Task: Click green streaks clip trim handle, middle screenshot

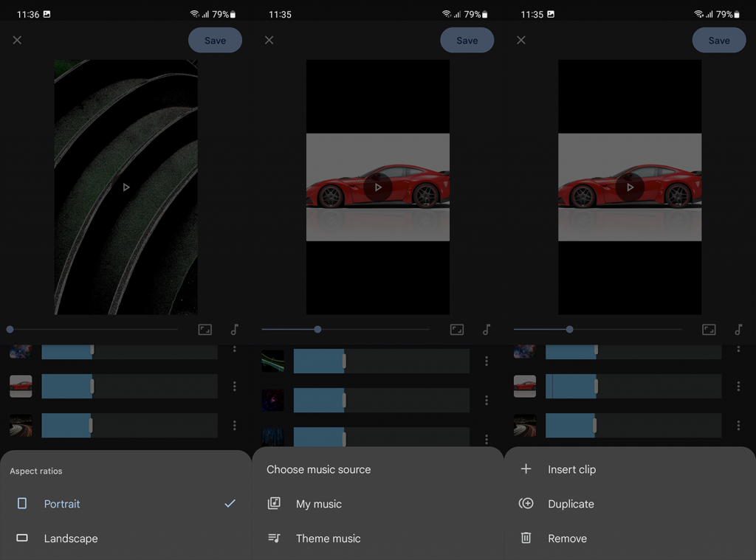Action: (x=344, y=361)
